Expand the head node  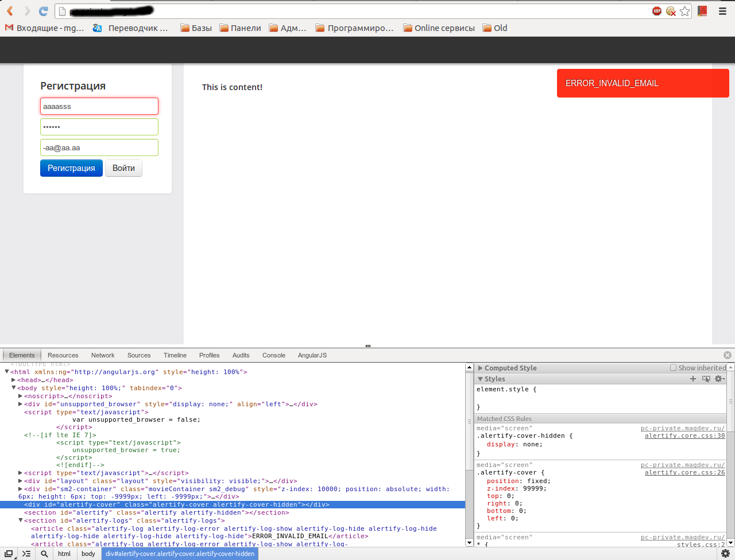[x=14, y=380]
